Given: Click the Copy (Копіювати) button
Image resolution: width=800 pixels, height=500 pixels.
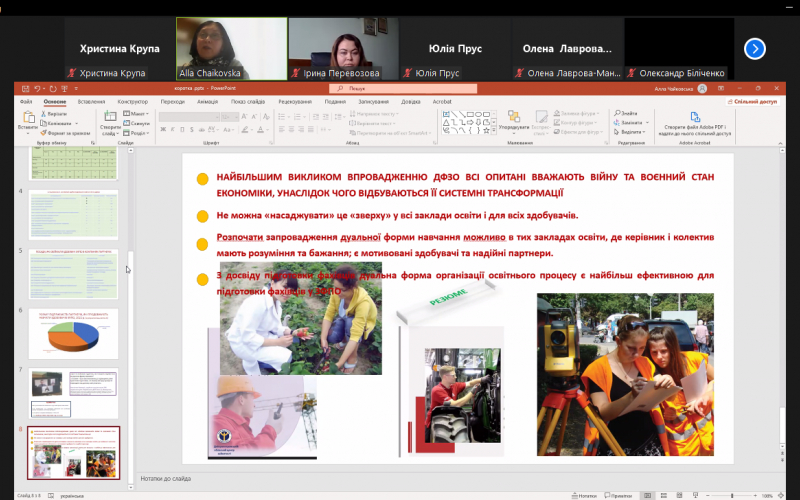Looking at the screenshot, I should coord(56,123).
